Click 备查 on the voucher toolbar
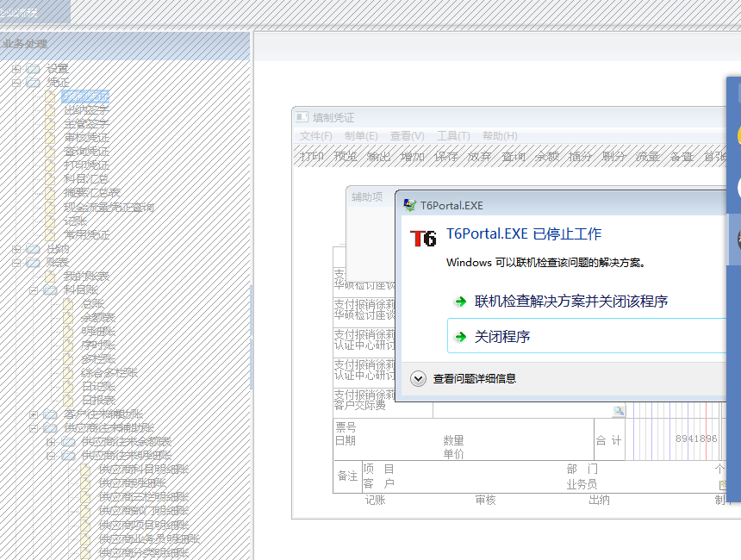741x560 pixels. (x=681, y=156)
